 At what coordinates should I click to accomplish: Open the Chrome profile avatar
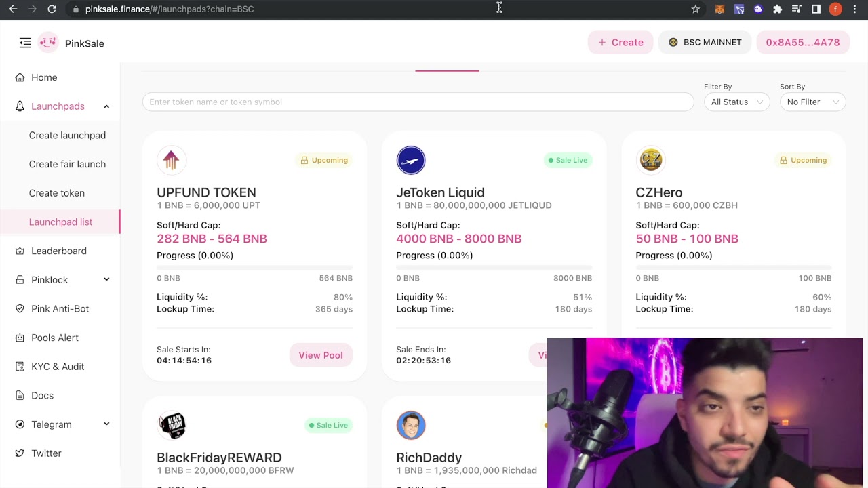click(835, 9)
